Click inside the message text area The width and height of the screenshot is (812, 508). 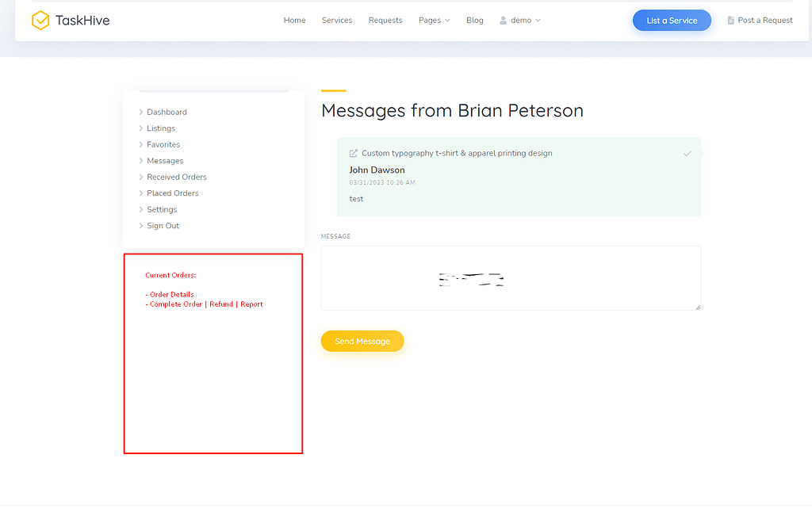(x=511, y=278)
